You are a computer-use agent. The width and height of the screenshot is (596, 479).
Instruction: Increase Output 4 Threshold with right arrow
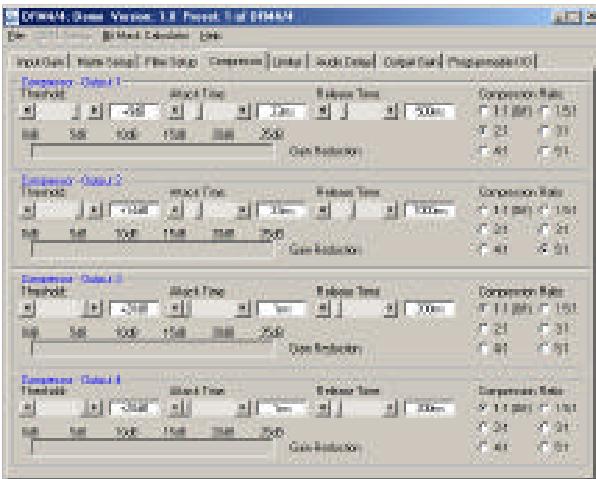95,408
